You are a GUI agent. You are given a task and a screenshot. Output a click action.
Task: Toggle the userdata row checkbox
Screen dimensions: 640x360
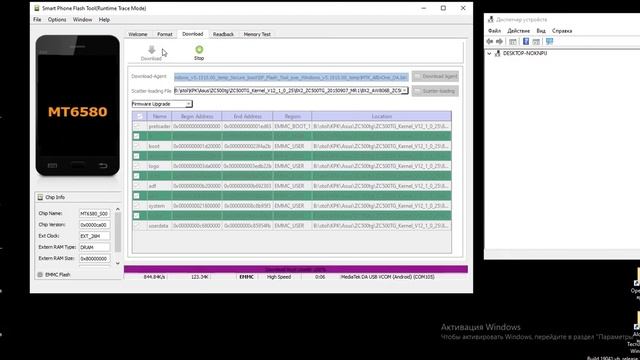(137, 226)
